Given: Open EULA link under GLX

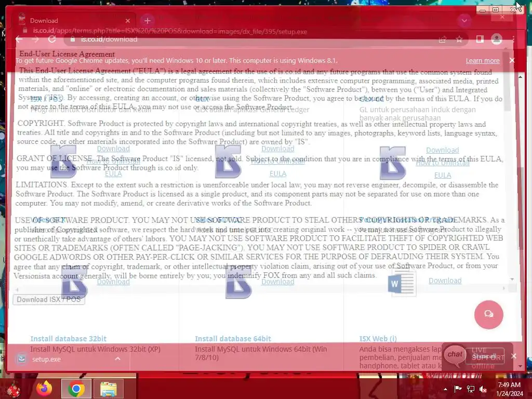Looking at the screenshot, I should tap(278, 174).
